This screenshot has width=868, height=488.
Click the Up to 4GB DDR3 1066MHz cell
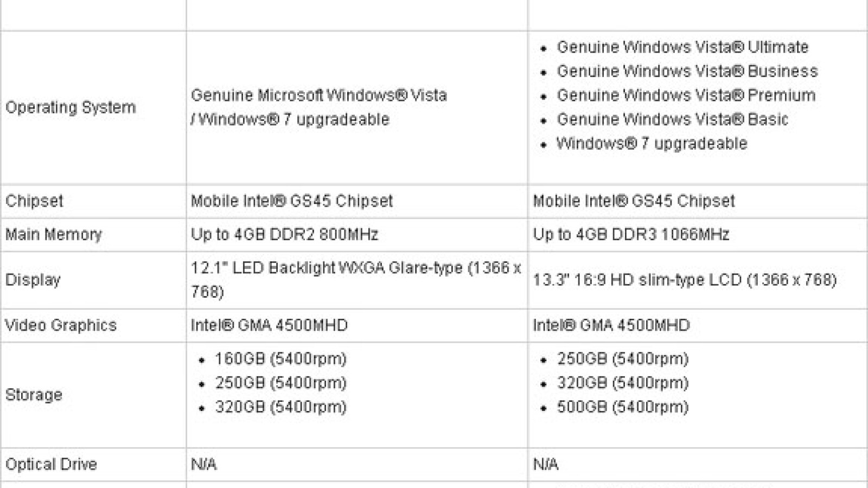click(x=631, y=234)
